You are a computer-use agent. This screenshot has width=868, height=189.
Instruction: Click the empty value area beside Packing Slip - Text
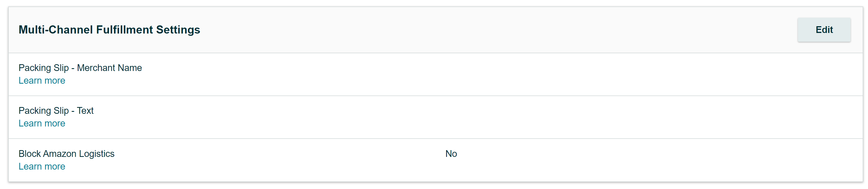point(451,117)
